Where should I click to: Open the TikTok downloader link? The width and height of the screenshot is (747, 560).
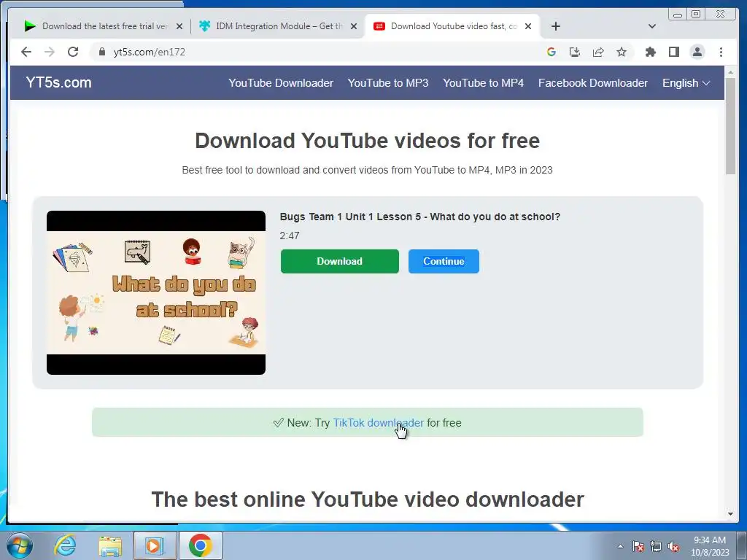click(378, 422)
